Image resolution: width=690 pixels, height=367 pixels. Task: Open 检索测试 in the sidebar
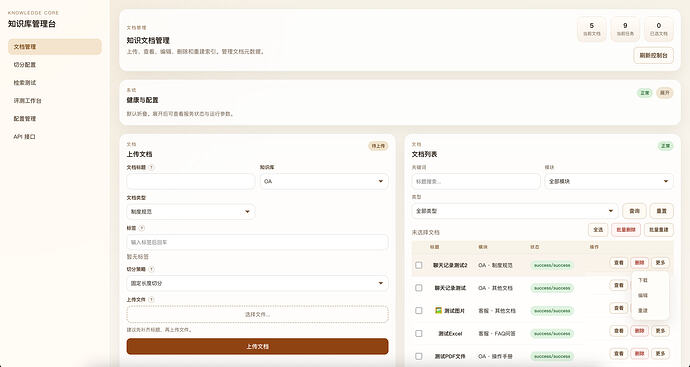point(55,83)
